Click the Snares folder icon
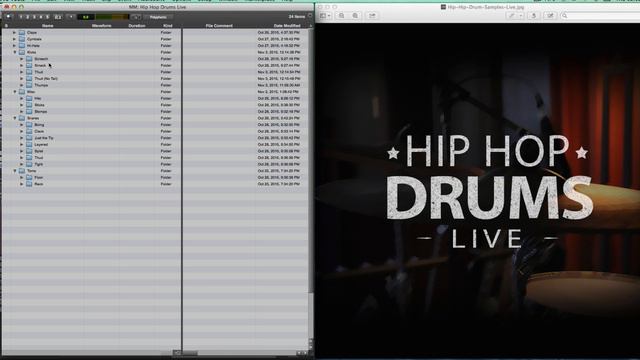Viewport: 640px width, 360px height. pos(22,118)
